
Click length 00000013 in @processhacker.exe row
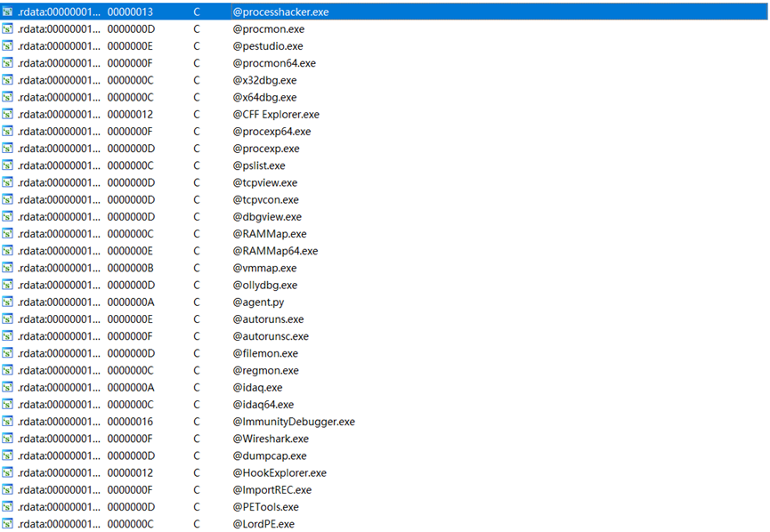click(x=130, y=12)
